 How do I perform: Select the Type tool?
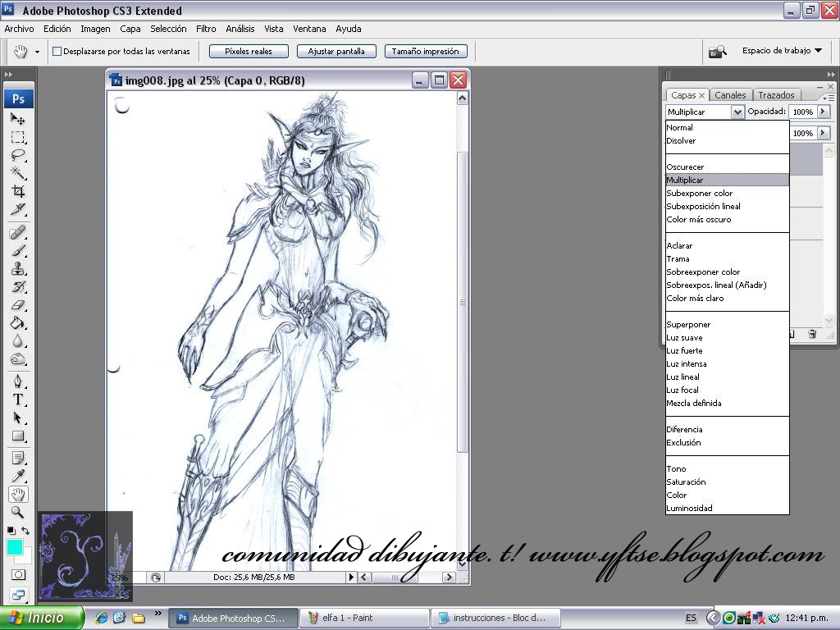tap(18, 399)
